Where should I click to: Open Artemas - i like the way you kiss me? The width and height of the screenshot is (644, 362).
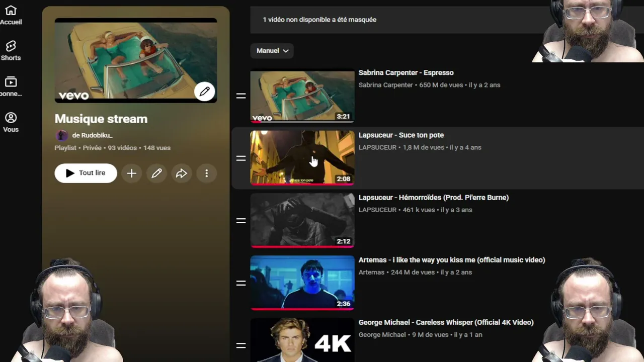coord(452,260)
